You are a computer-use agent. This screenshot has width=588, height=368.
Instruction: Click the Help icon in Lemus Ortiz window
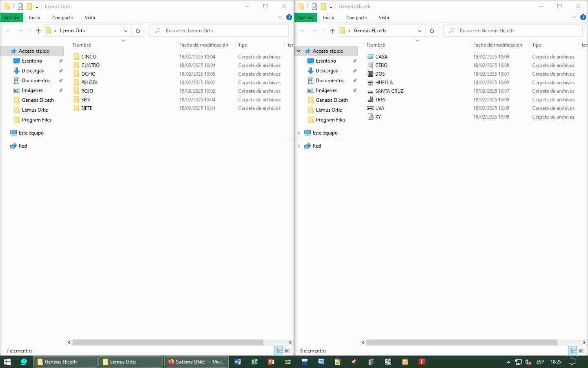click(289, 17)
